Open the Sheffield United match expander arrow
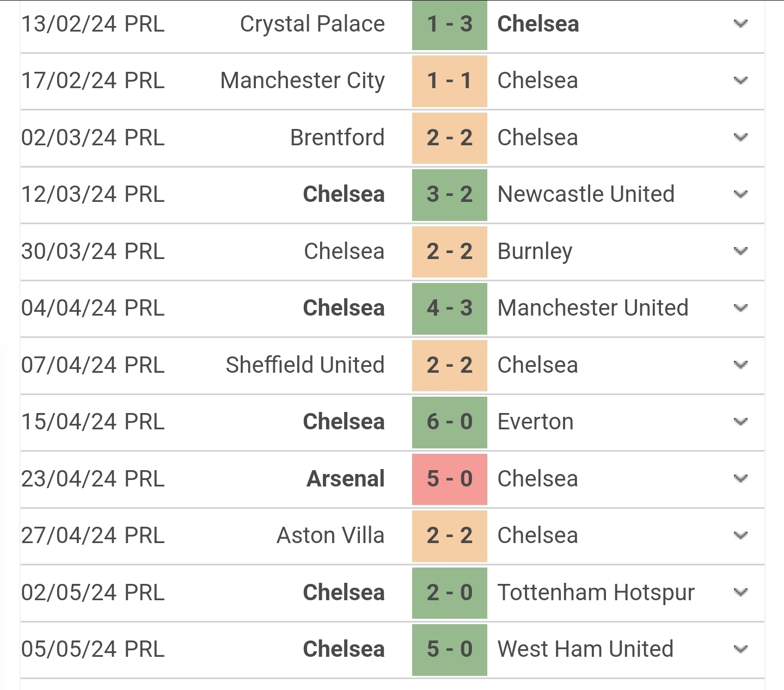The width and height of the screenshot is (784, 690). tap(740, 365)
